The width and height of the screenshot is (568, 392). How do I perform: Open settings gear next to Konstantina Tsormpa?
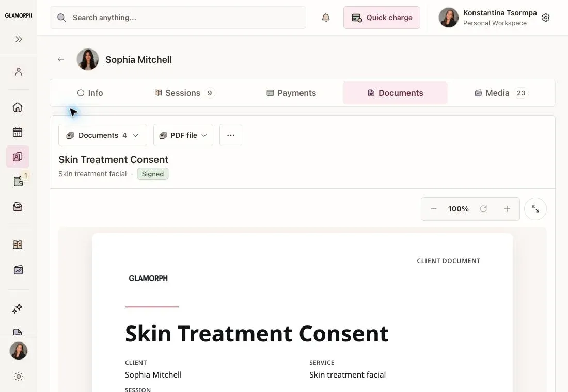[546, 18]
